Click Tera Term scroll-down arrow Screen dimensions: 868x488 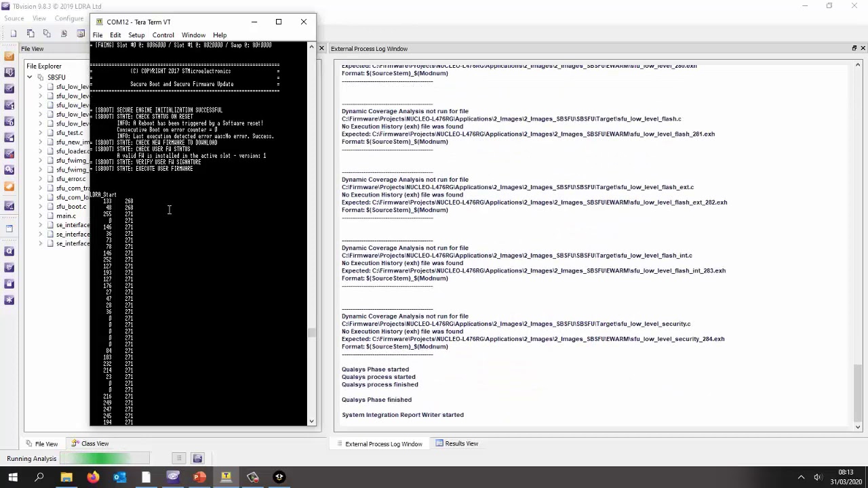[x=311, y=421]
